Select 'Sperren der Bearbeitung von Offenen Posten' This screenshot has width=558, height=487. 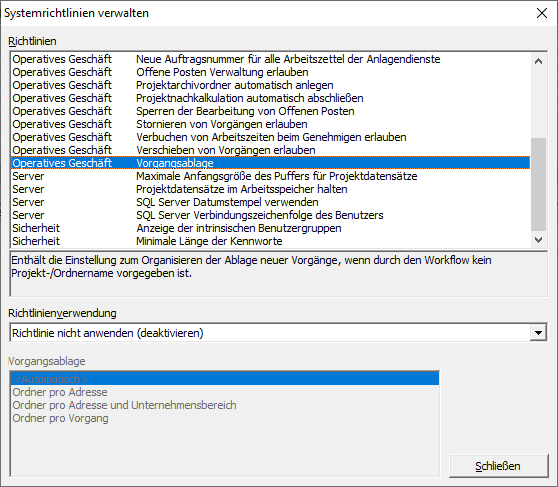tap(270, 111)
